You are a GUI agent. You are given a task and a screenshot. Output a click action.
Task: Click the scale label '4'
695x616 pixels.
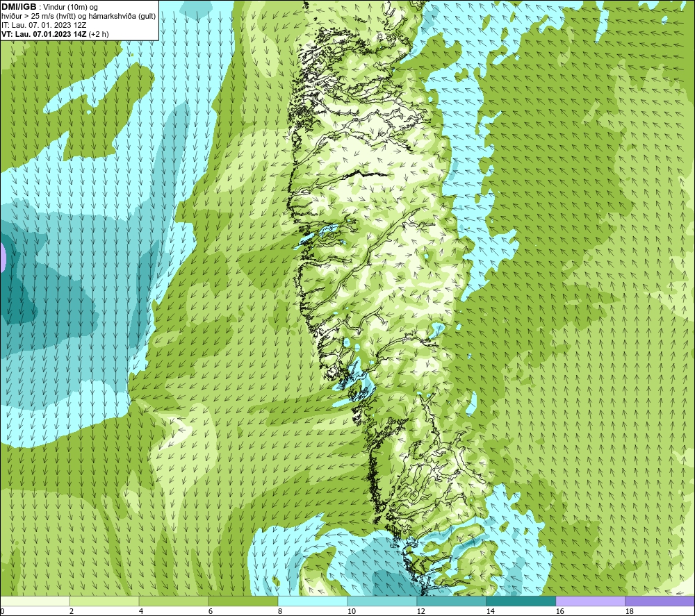tap(141, 612)
